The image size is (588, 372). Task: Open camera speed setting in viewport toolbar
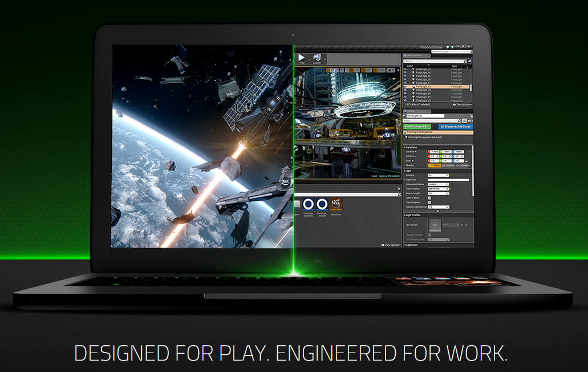390,70
